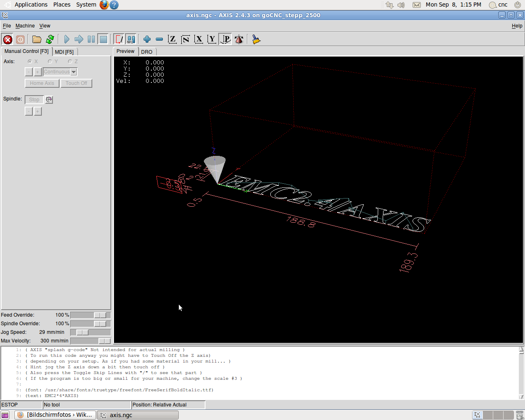Click the axis jog minus button

coord(29,72)
